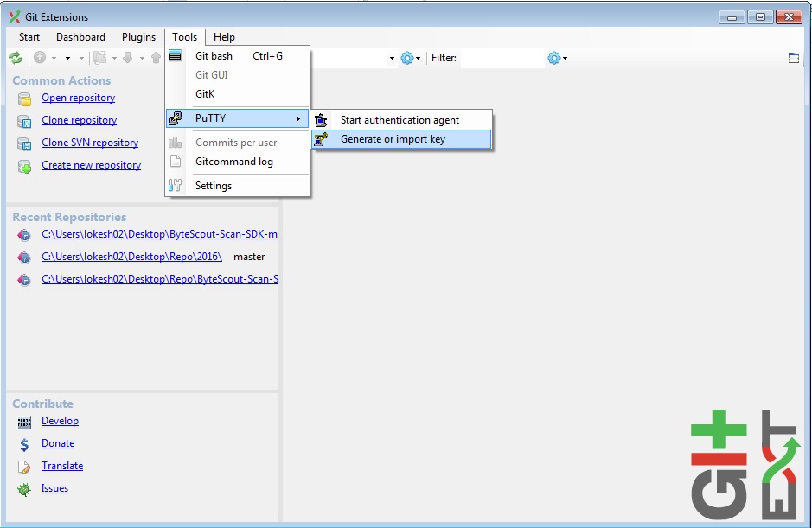The width and height of the screenshot is (812, 528).
Task: Click the PuTTY menu icon
Action: (x=176, y=118)
